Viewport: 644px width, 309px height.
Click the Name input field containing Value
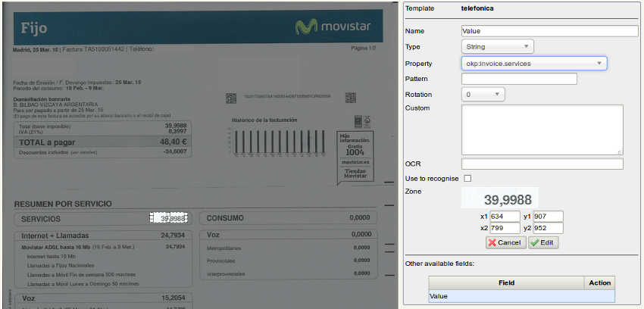[550, 31]
